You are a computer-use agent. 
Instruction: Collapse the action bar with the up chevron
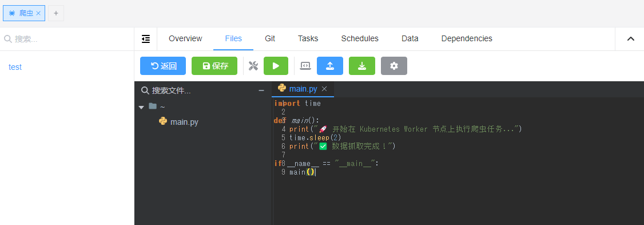(x=630, y=39)
